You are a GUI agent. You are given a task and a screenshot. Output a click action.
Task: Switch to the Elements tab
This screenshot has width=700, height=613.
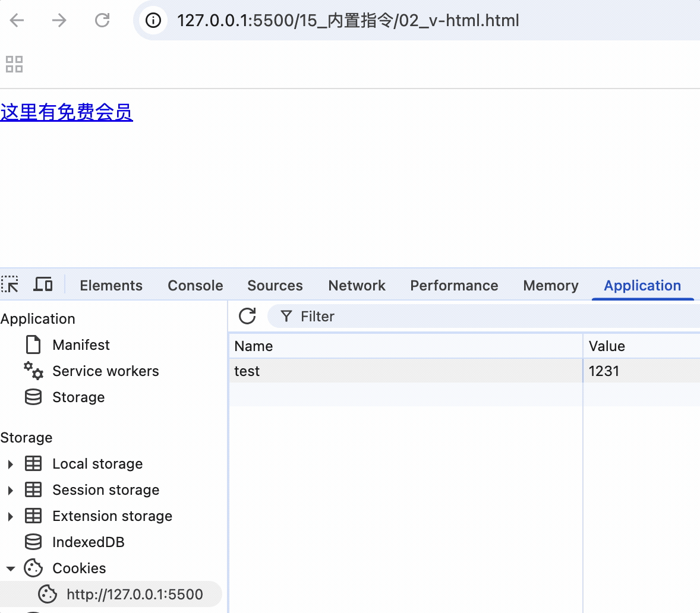coord(111,286)
